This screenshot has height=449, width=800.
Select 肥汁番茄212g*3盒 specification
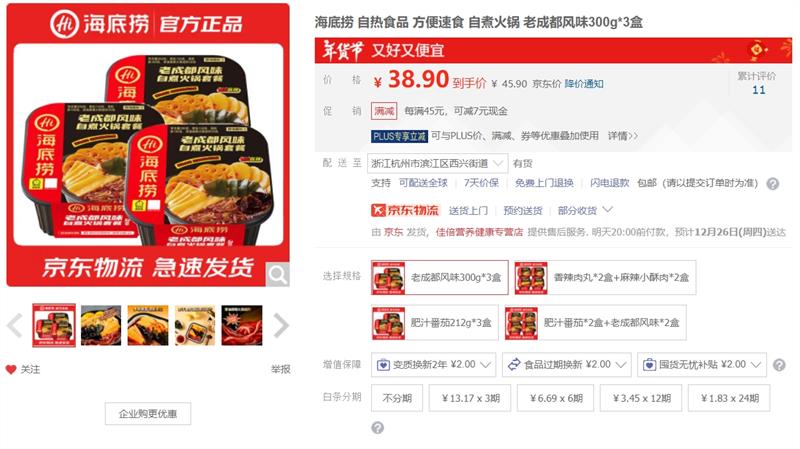pyautogui.click(x=435, y=322)
